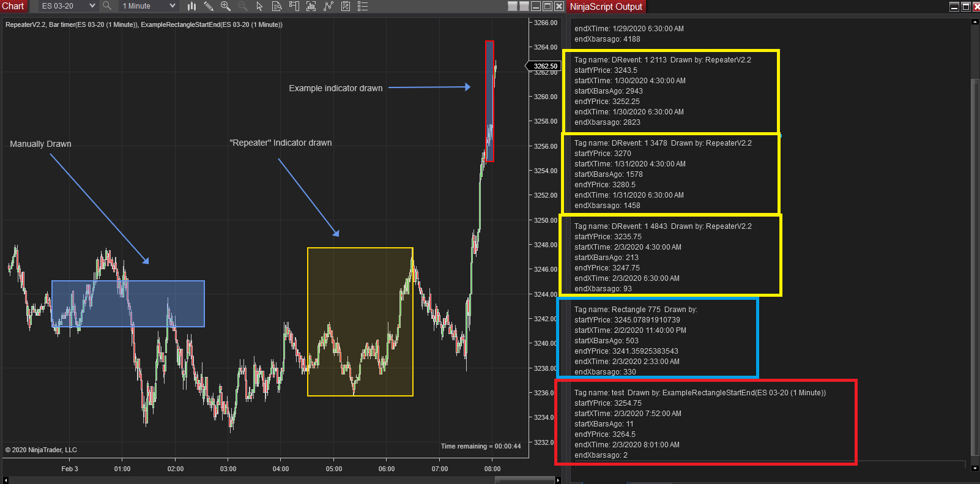Click the 'Time remaining = 00:00:44' text
The image size is (980, 484).
click(481, 446)
